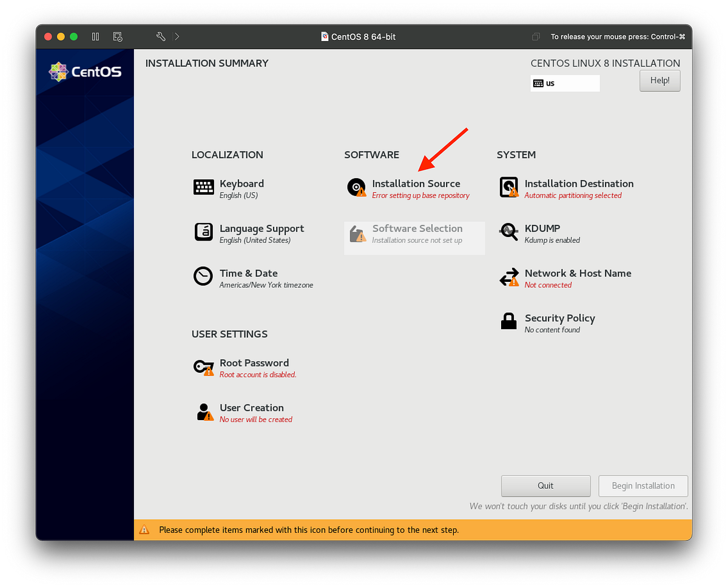Click the Installation Destination hard drive icon
728x588 pixels.
click(508, 187)
